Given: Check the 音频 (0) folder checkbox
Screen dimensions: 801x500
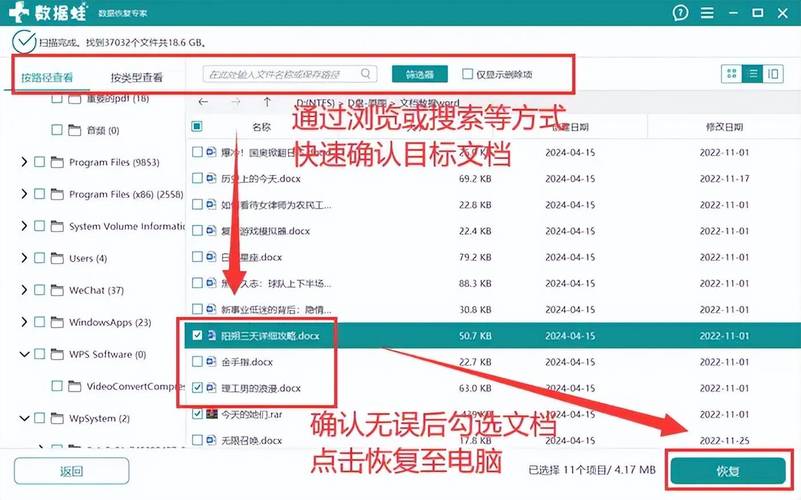Looking at the screenshot, I should pyautogui.click(x=57, y=130).
